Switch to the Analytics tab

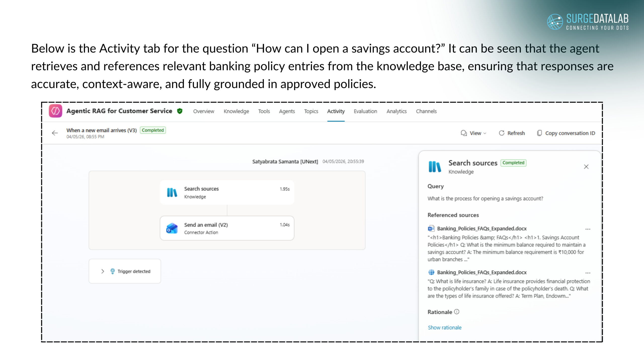pyautogui.click(x=396, y=111)
